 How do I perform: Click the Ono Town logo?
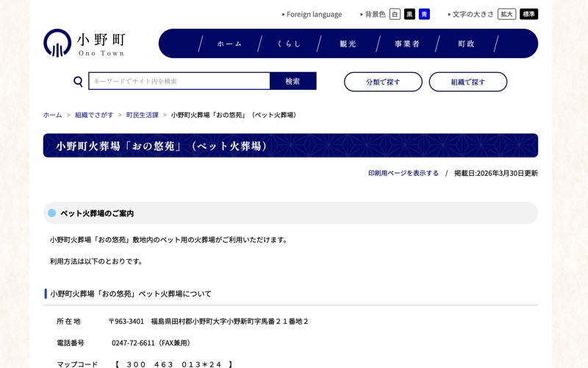click(x=84, y=43)
